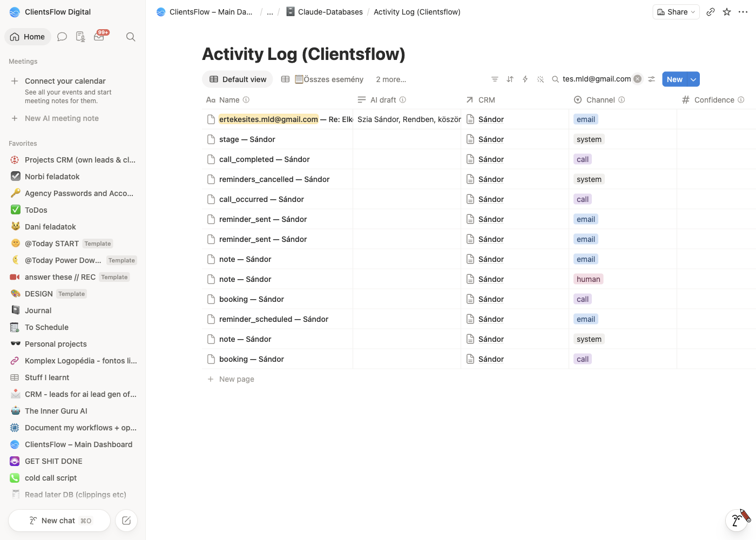Clear the tes.mld@gmail.com search query
Image resolution: width=756 pixels, height=540 pixels.
[638, 79]
